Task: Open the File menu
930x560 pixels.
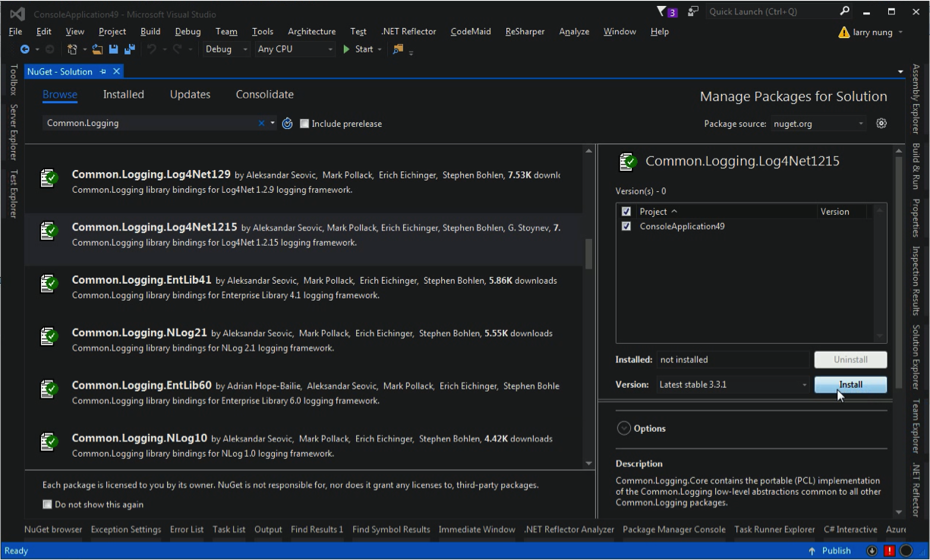Action: click(15, 31)
